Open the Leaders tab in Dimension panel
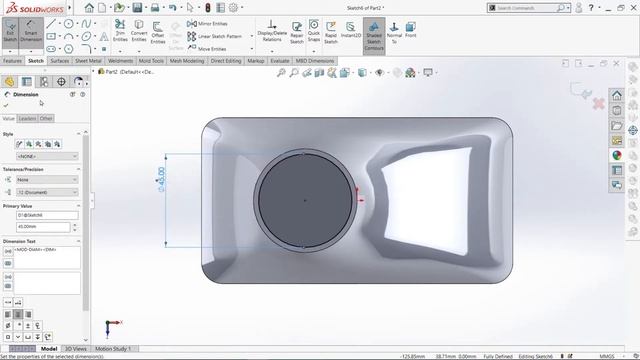 (27, 118)
